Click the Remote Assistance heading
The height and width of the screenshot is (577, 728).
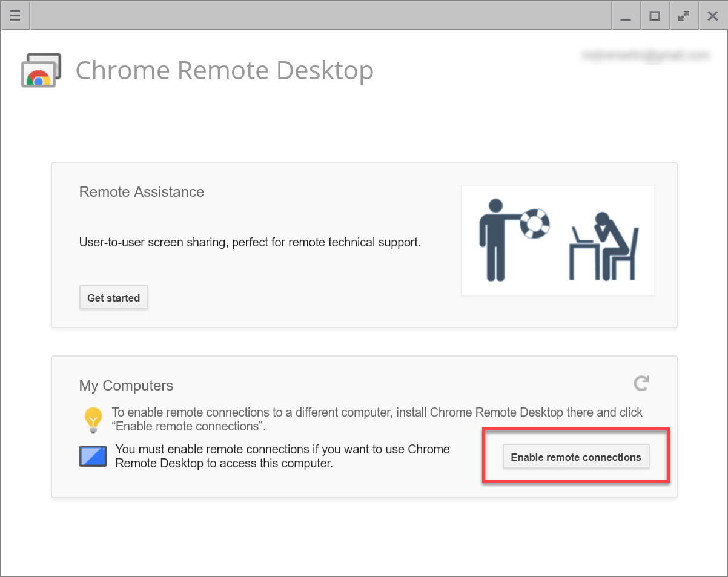click(x=142, y=192)
